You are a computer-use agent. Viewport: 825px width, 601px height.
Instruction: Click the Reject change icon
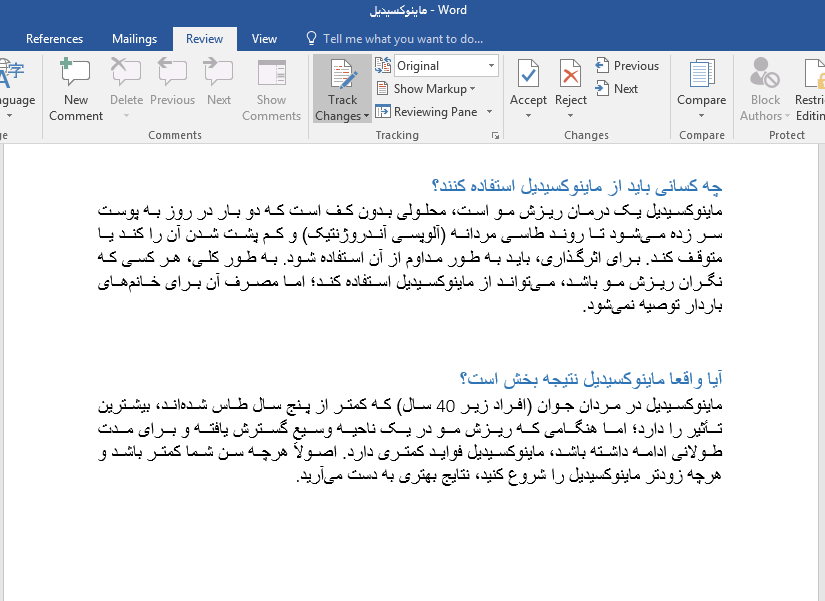(570, 73)
